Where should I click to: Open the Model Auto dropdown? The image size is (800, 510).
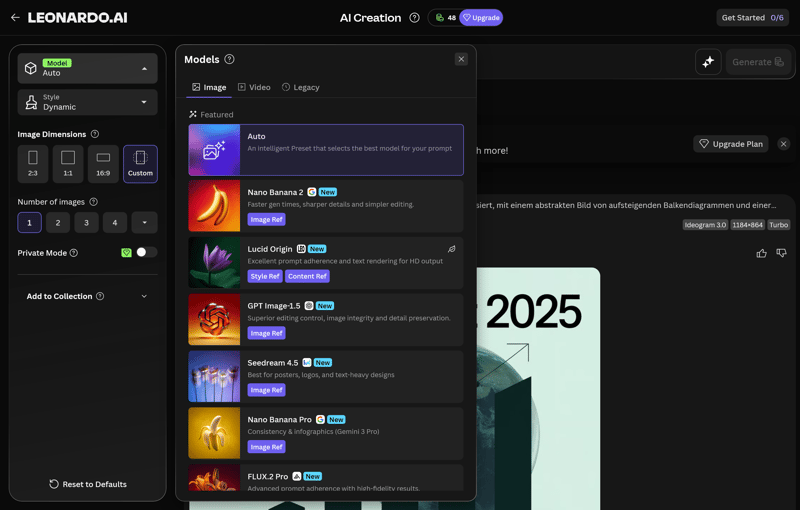87,68
